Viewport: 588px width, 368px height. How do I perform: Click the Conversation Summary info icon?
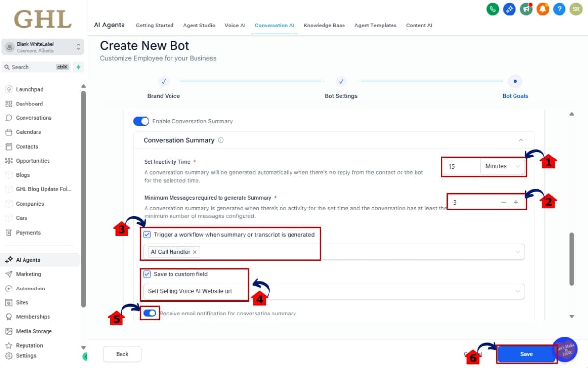220,140
